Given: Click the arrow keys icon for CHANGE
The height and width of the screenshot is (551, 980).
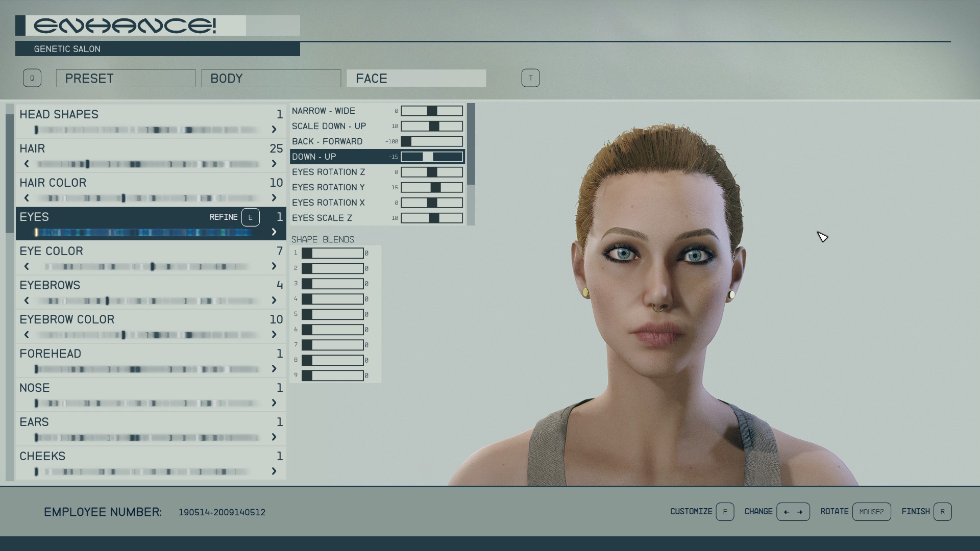Looking at the screenshot, I should click(793, 512).
